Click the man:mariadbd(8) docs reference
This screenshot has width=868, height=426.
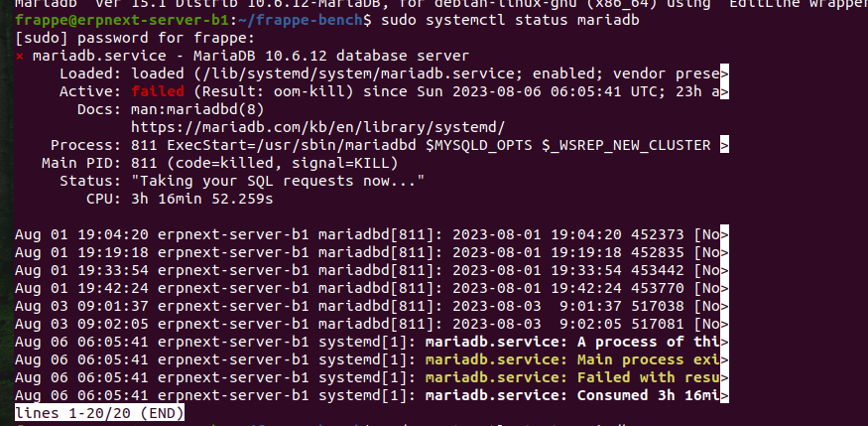[x=197, y=109]
